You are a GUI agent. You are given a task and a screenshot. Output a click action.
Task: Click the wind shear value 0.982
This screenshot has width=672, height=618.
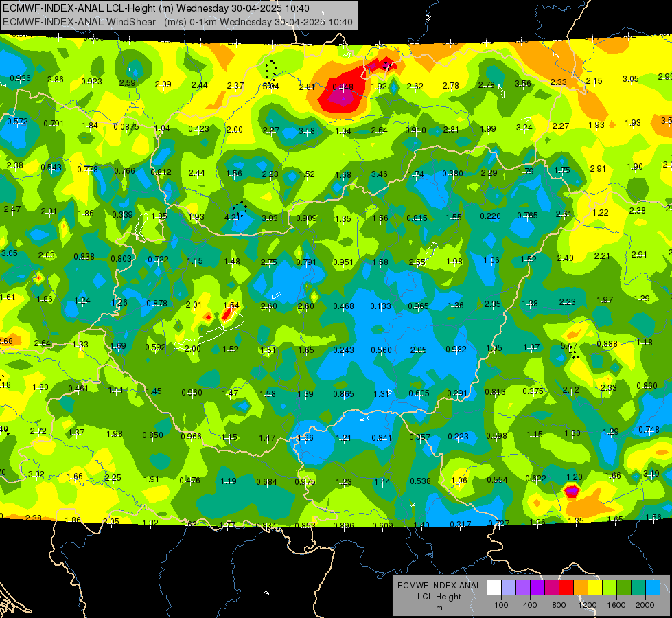(456, 349)
